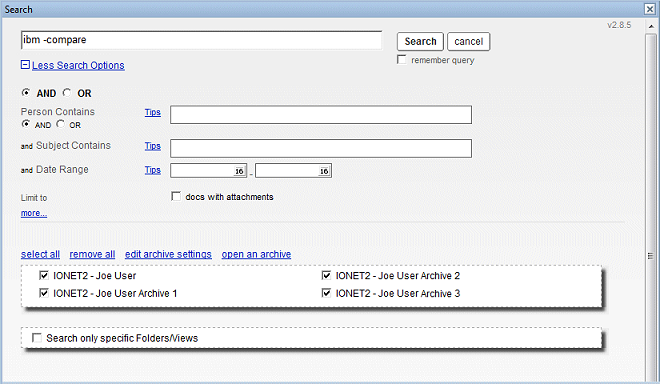Enable the remember query checkbox
660x384 pixels.
pyautogui.click(x=402, y=60)
